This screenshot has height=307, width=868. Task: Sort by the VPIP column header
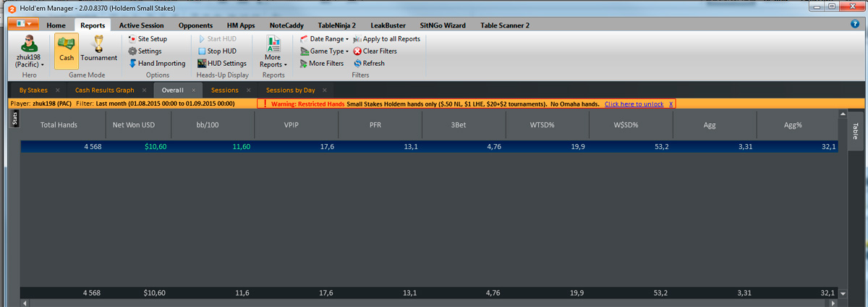point(297,125)
